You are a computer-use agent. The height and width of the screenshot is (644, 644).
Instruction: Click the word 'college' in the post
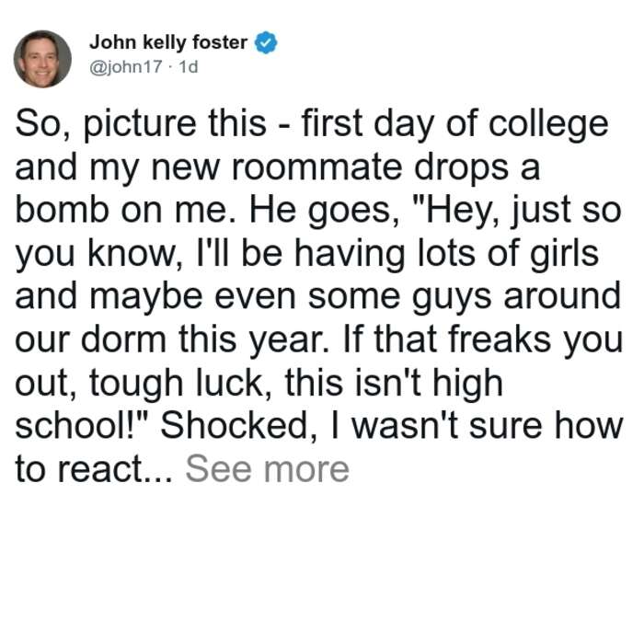pyautogui.click(x=548, y=124)
